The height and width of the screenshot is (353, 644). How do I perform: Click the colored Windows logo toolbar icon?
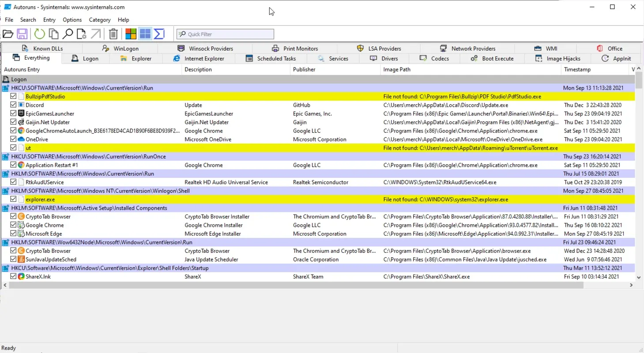131,34
